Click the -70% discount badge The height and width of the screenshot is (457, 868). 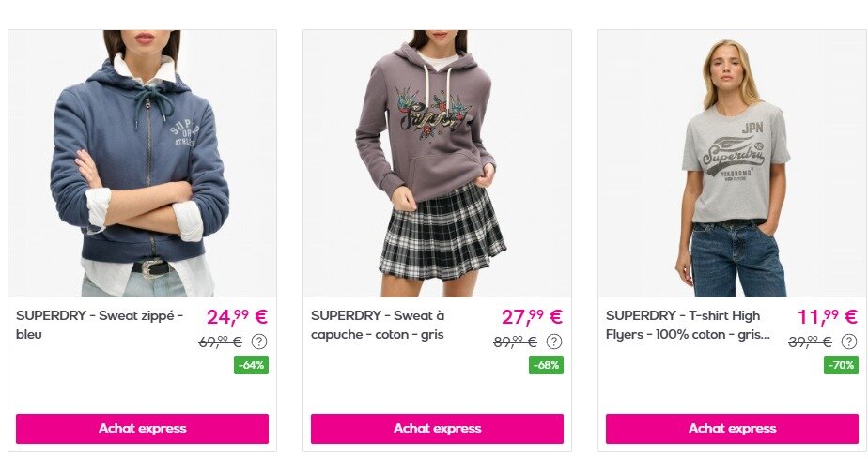tap(842, 365)
